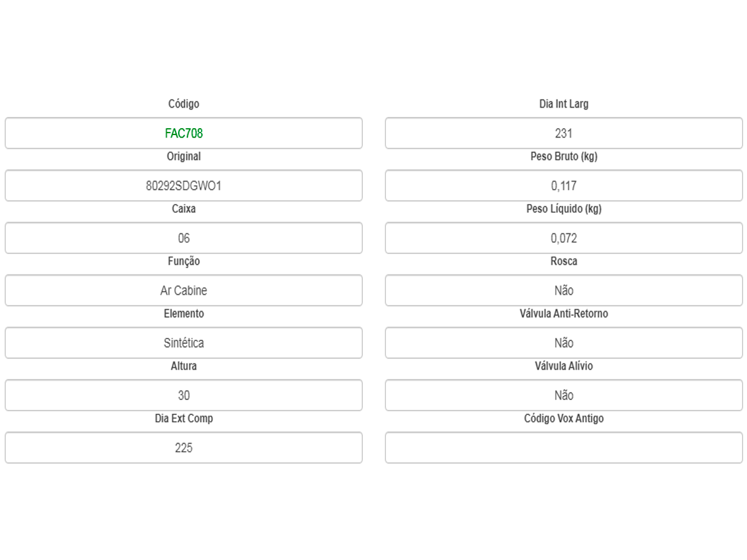This screenshot has height=560, width=747.
Task: Focus the Dia Int Larg field showing 231
Action: (x=563, y=133)
